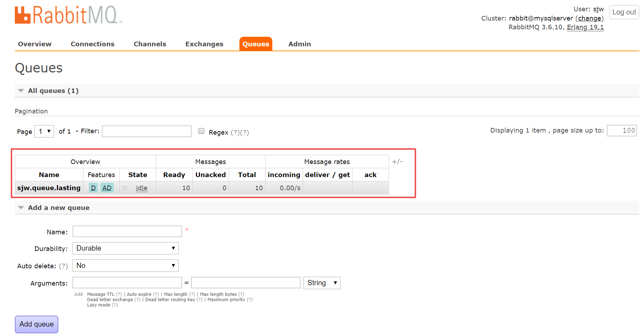This screenshot has width=644, height=334.
Task: Click the +/- column toggle
Action: pyautogui.click(x=397, y=162)
